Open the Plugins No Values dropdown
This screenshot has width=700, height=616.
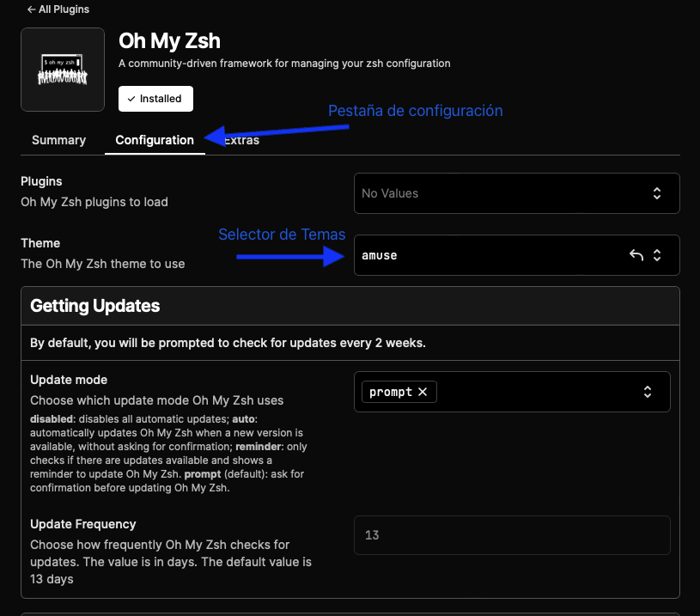[x=516, y=193]
